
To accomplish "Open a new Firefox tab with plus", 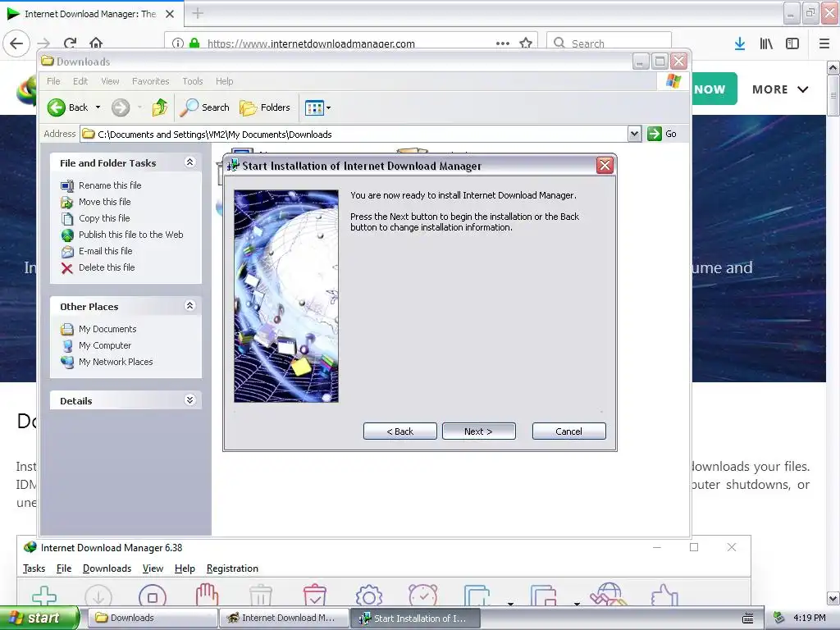I will coord(198,13).
